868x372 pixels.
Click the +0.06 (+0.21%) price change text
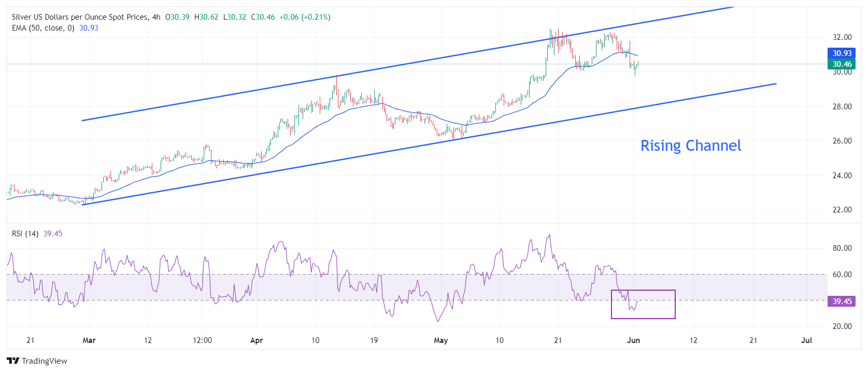coord(305,17)
